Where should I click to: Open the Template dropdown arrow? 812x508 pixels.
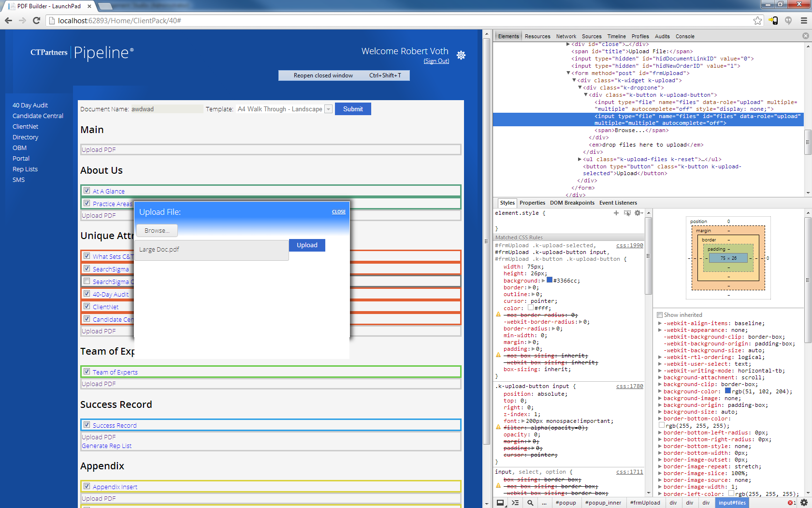coord(329,109)
